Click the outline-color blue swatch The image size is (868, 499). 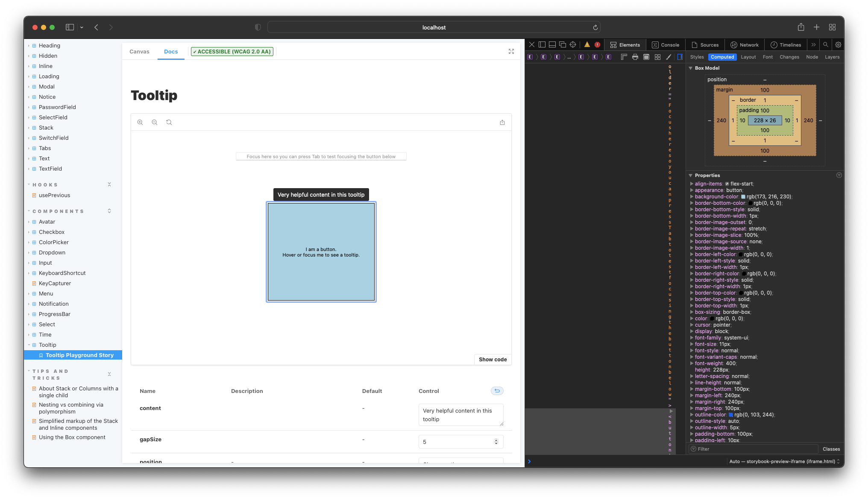(x=731, y=415)
